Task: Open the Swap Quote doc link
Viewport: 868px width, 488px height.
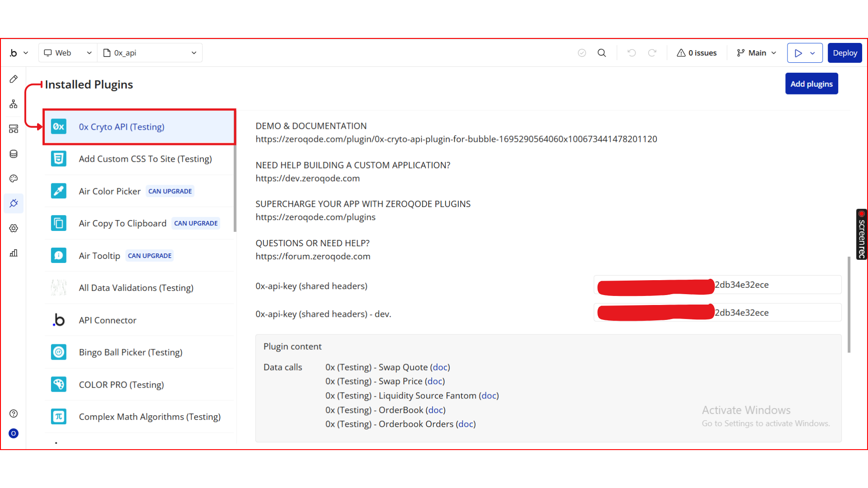Action: pyautogui.click(x=440, y=367)
